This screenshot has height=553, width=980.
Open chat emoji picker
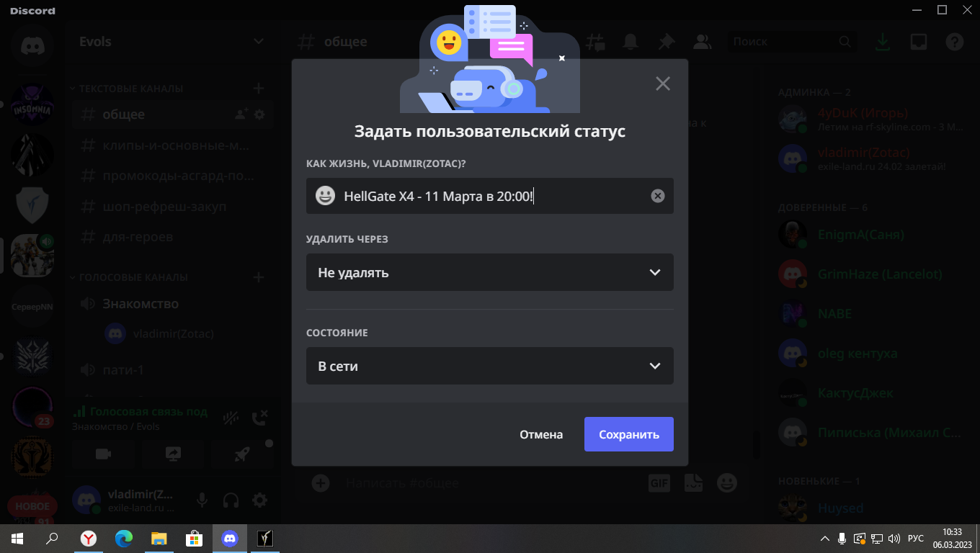[727, 482]
